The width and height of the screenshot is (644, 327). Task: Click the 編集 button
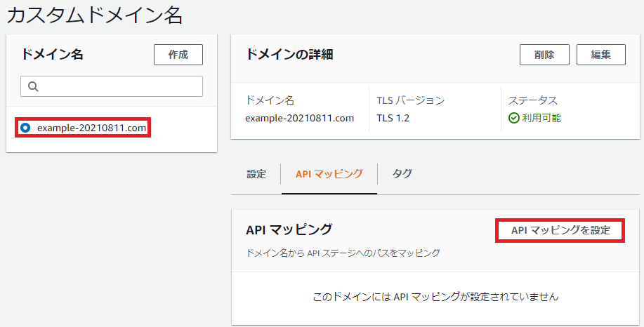[601, 55]
